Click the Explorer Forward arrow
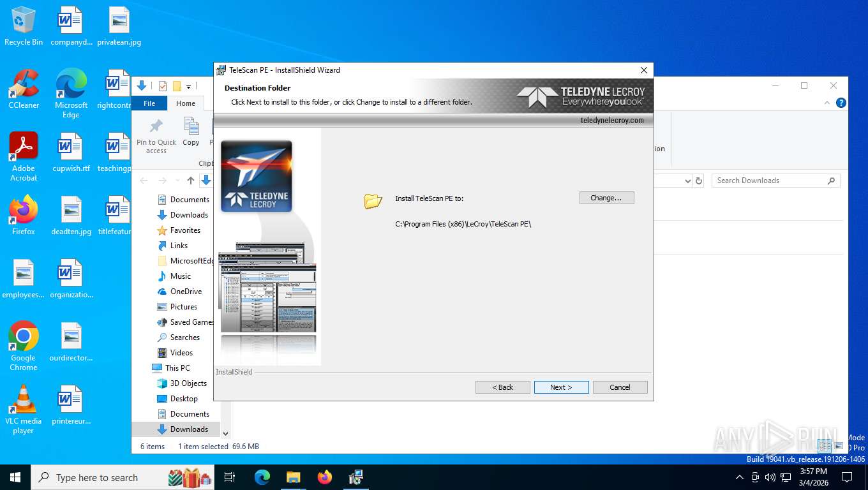 coord(163,181)
